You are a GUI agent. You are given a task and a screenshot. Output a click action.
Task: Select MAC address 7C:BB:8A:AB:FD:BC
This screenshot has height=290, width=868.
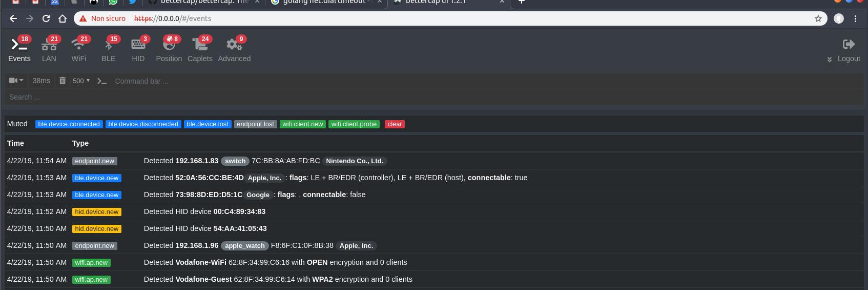286,161
